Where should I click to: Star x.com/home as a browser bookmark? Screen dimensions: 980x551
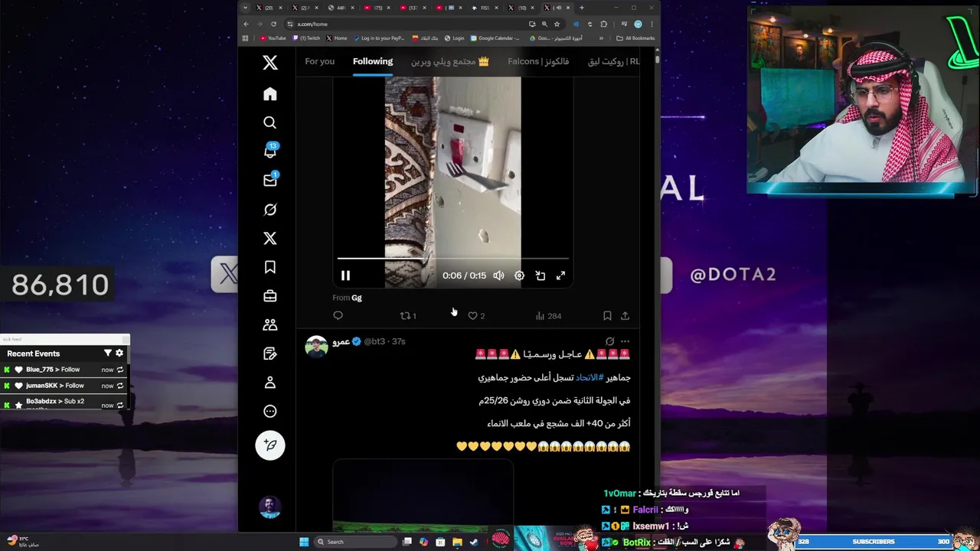557,24
